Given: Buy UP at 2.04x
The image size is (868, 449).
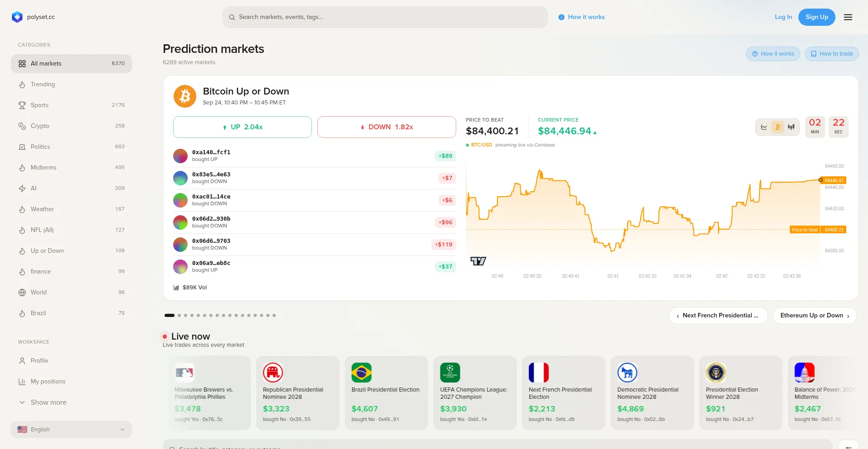Looking at the screenshot, I should [242, 127].
